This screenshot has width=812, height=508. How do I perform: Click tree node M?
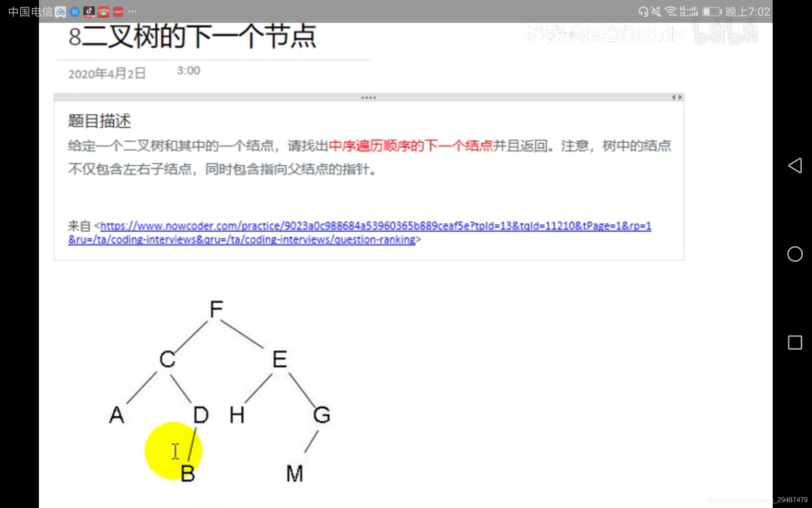pyautogui.click(x=295, y=473)
